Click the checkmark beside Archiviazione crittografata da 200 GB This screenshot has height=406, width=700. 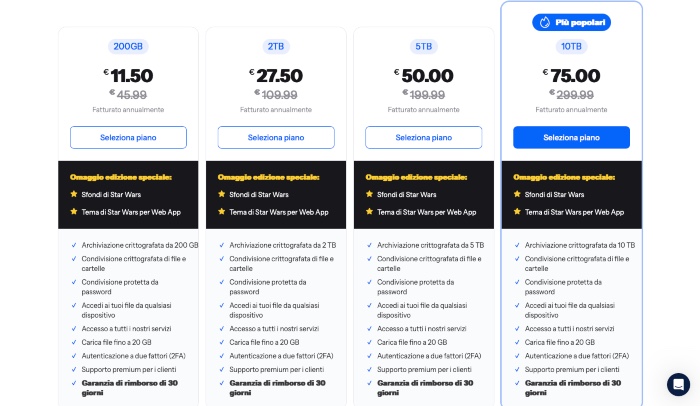pyautogui.click(x=74, y=245)
